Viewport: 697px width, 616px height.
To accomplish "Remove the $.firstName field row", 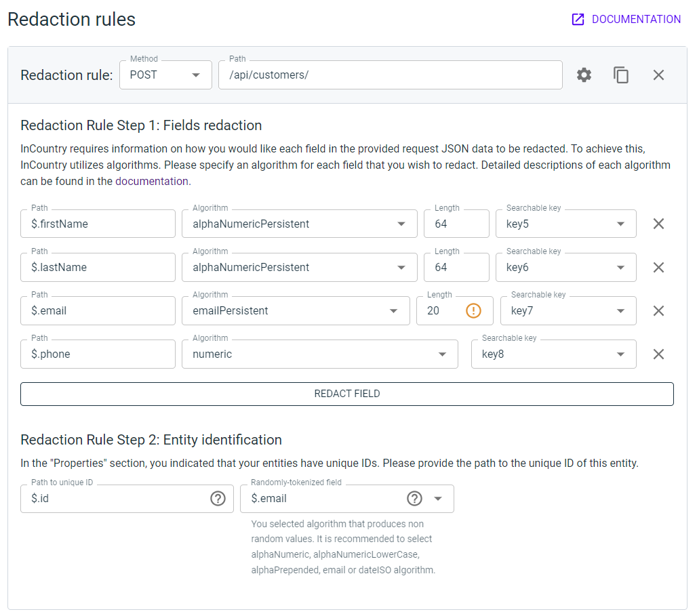I will [658, 224].
